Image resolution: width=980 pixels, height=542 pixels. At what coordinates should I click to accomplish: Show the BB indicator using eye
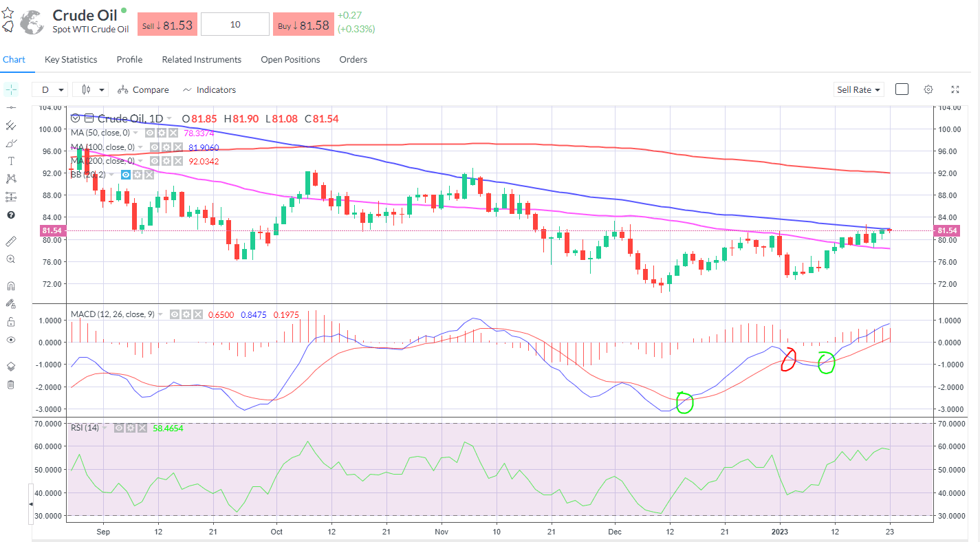(126, 175)
